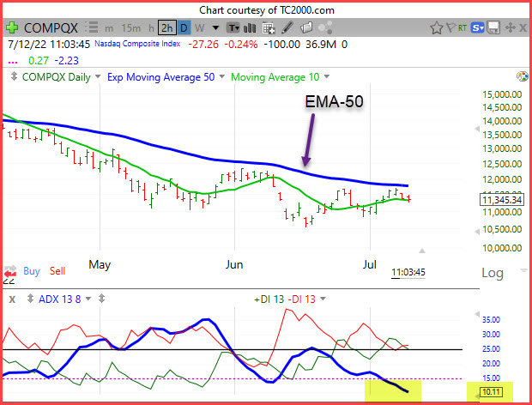Image resolution: width=532 pixels, height=405 pixels.
Task: Click the 15,000.00 price scale label
Action: pos(502,94)
